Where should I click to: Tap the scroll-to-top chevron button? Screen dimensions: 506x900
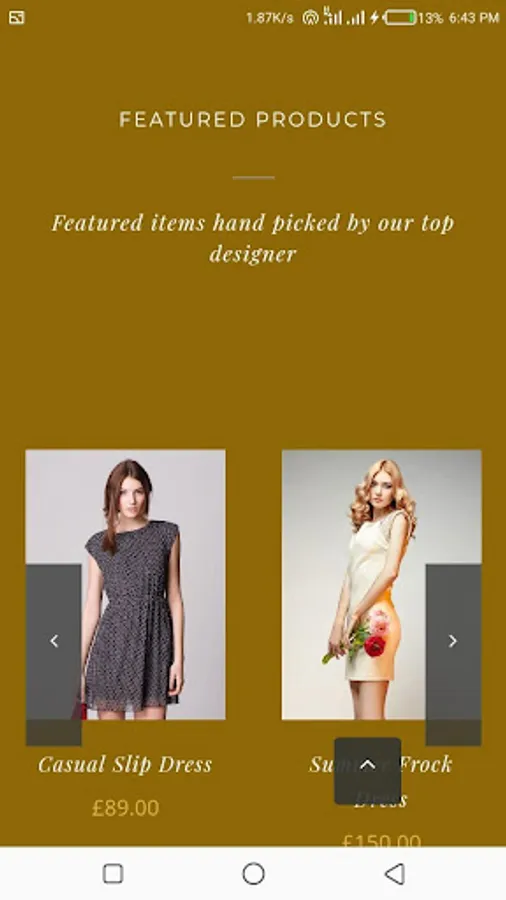pos(368,770)
